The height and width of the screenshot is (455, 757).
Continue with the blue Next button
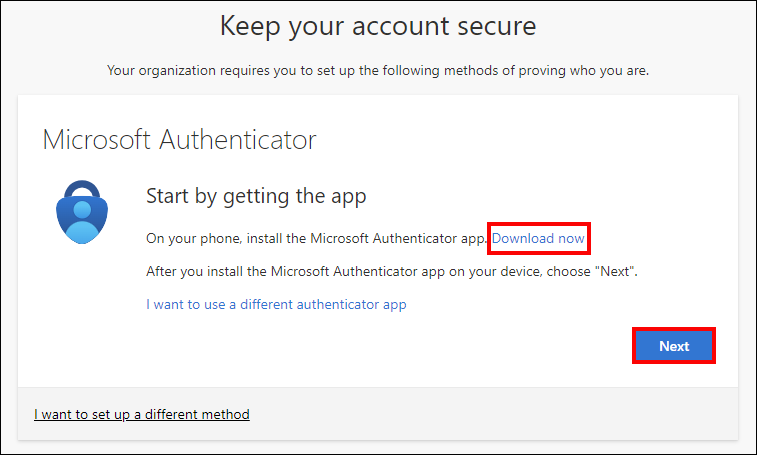(673, 346)
